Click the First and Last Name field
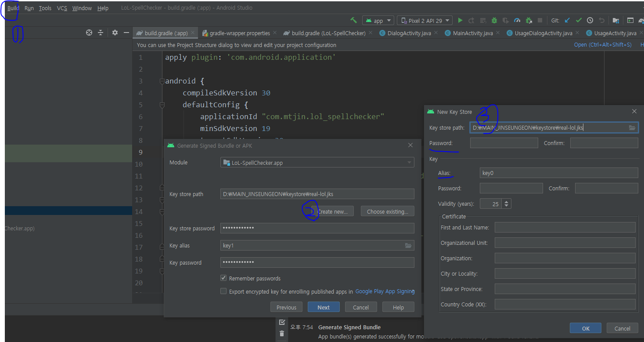The height and width of the screenshot is (342, 644). point(565,227)
